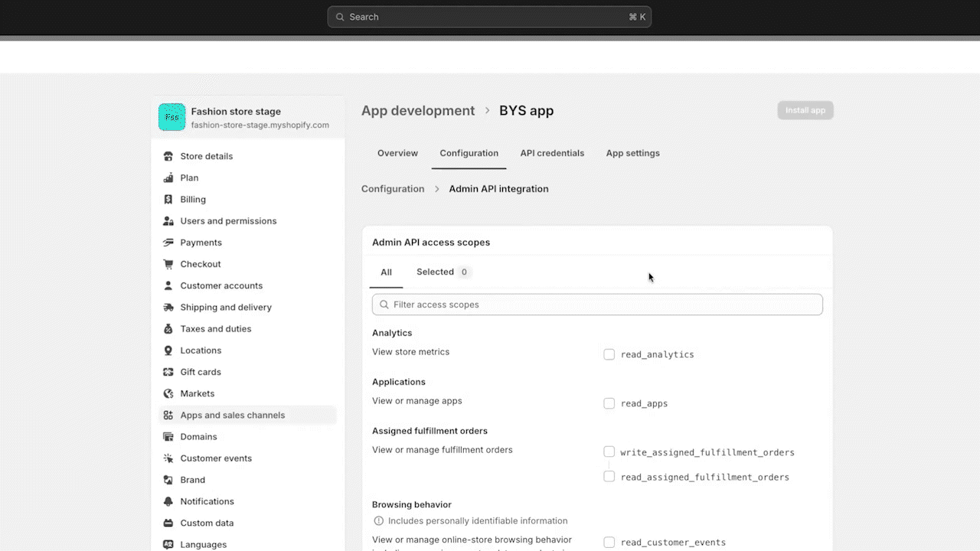Tick write_assigned_fulfillment_orders checkbox
Viewport: 980px width, 551px height.
[609, 452]
